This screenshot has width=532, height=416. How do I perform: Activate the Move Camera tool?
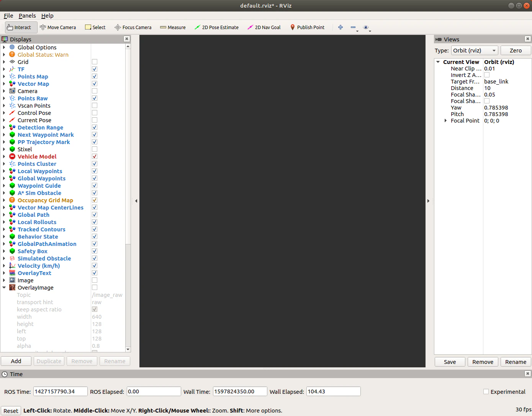pyautogui.click(x=58, y=27)
